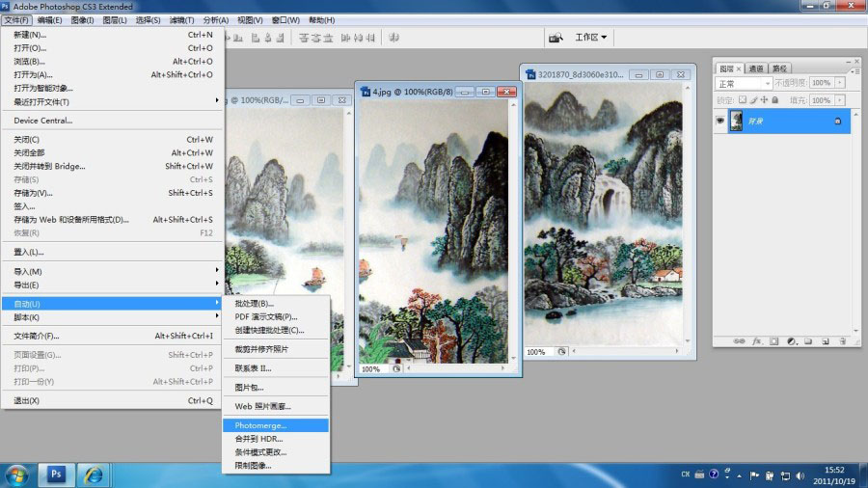Open the Go to Bridge icon

556,38
